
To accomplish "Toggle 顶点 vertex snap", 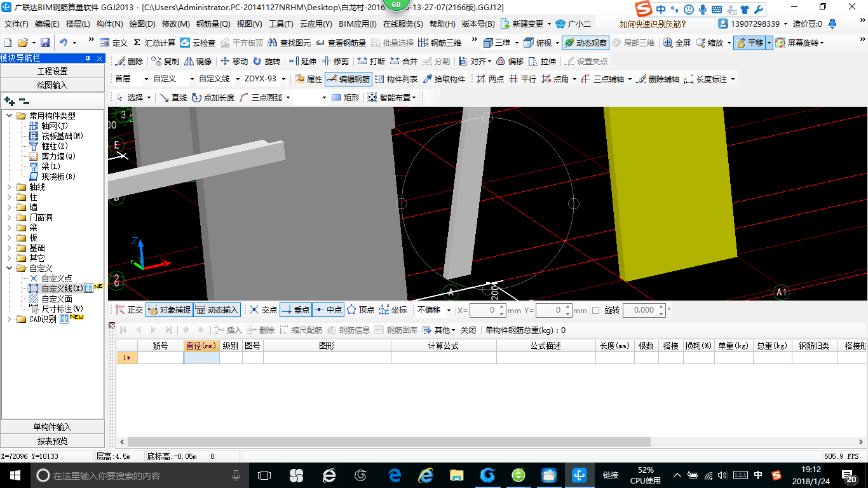I will click(360, 309).
